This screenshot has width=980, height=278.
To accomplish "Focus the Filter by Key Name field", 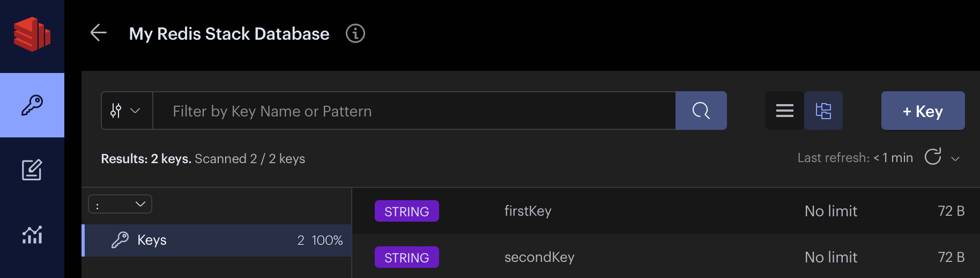I will (x=414, y=111).
